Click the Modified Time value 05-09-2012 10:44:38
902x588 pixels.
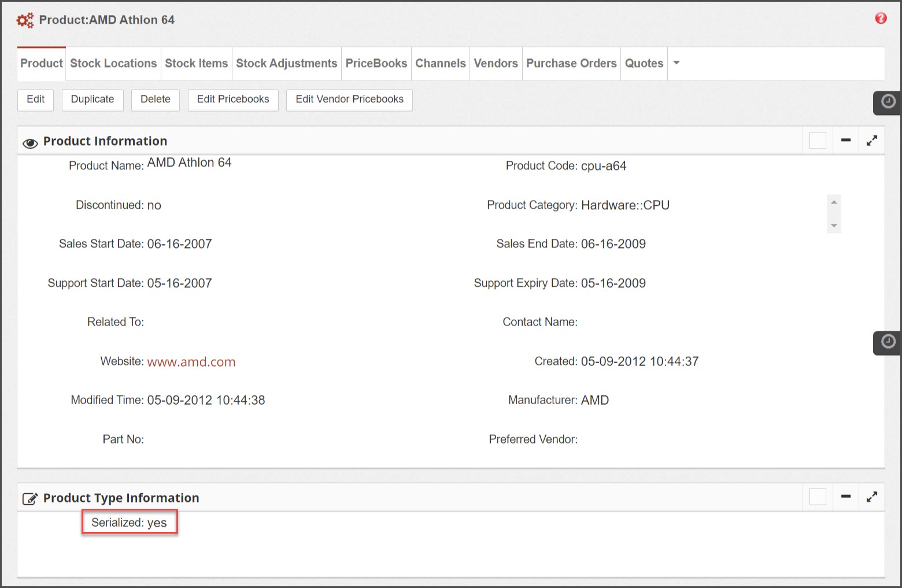click(206, 400)
